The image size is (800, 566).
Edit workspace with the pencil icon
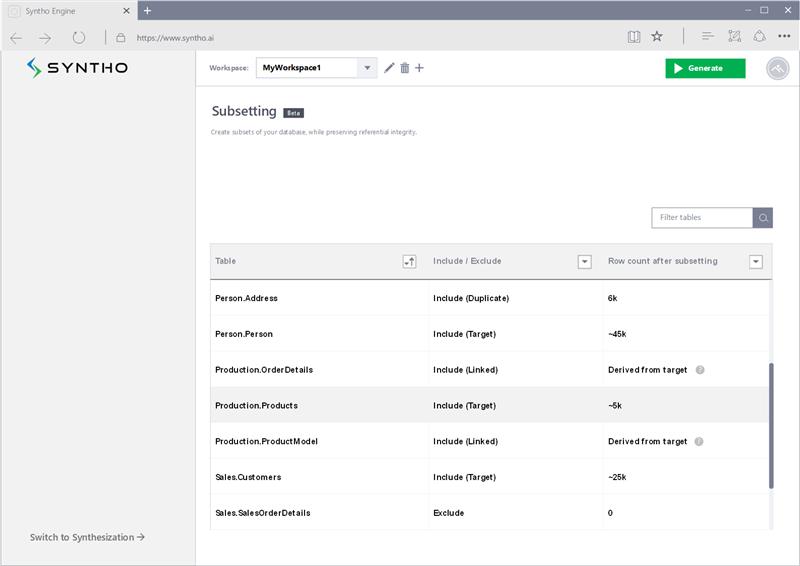pos(389,67)
